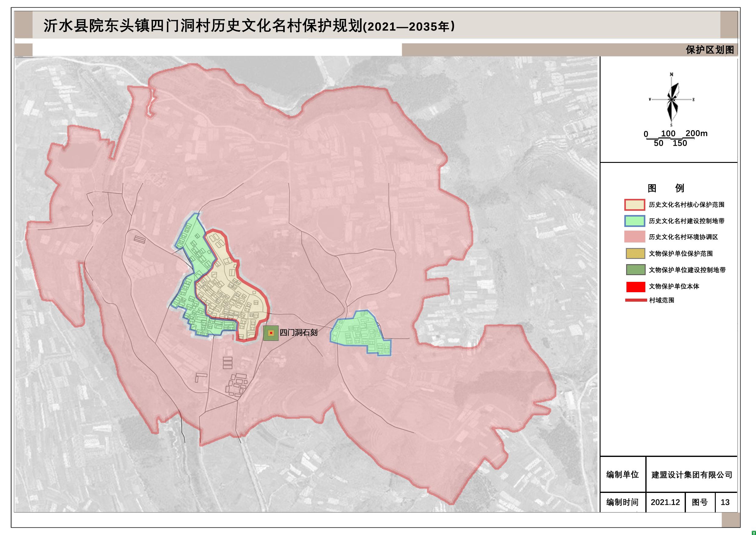Click the drawing number 13 cell
The width and height of the screenshot is (756, 535).
(x=725, y=502)
